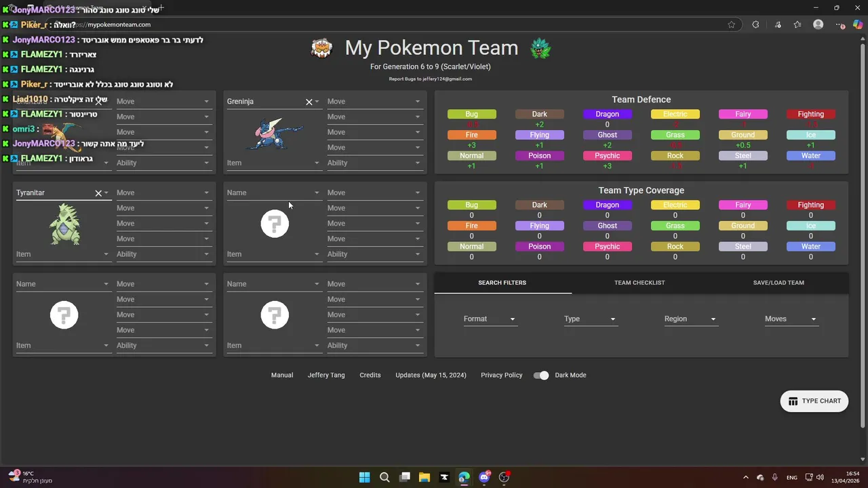
Task: Click the question-mark placeholder beside Tyranitar
Action: pos(275,224)
